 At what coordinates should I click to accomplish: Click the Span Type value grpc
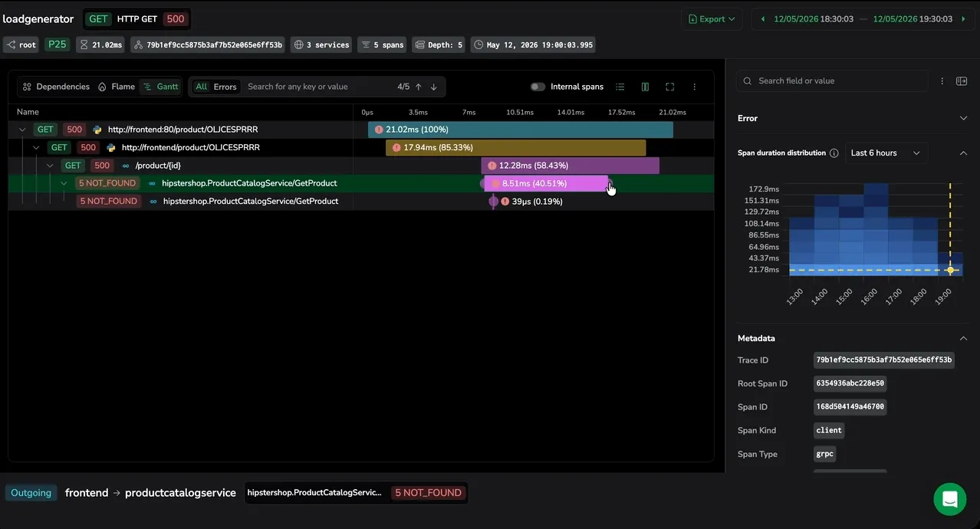pos(824,454)
